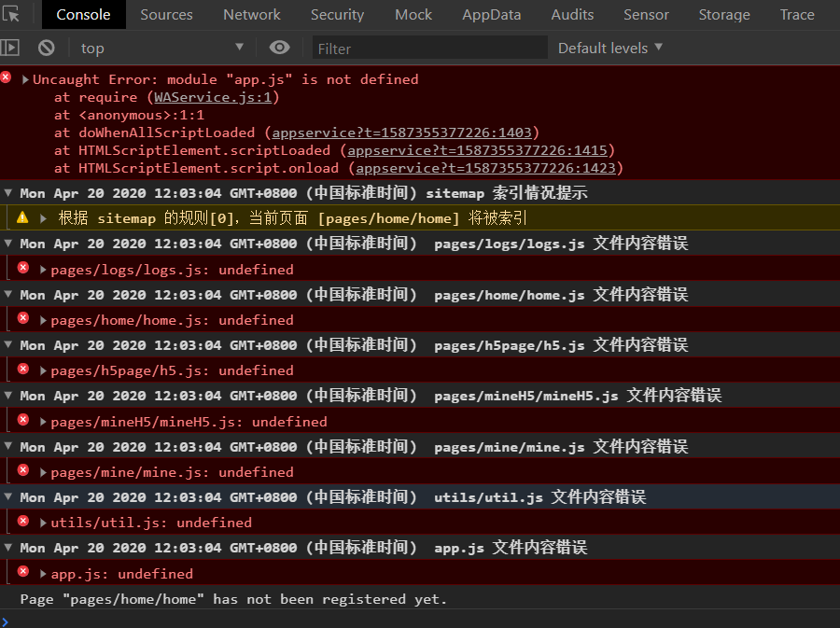This screenshot has height=628, width=840.
Task: Expand pages/mine/mine.js: undefined entry
Action: 43,472
